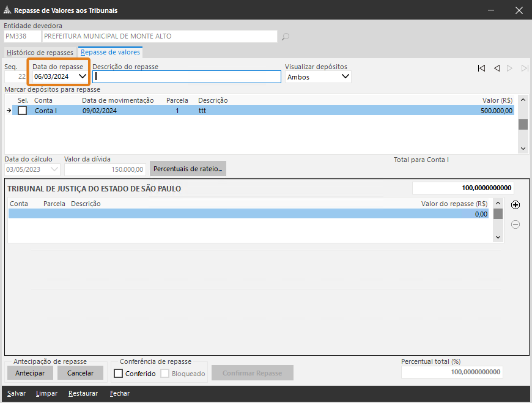Screen dimensions: 532x403
Task: Check the Sel. box for Conta I
Action: (x=23, y=111)
